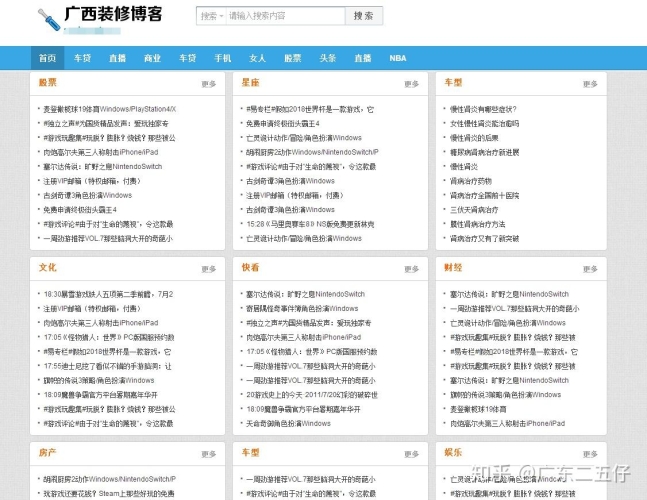647x500 pixels.
Task: Click 更多 in the 房产 section
Action: [x=209, y=454]
